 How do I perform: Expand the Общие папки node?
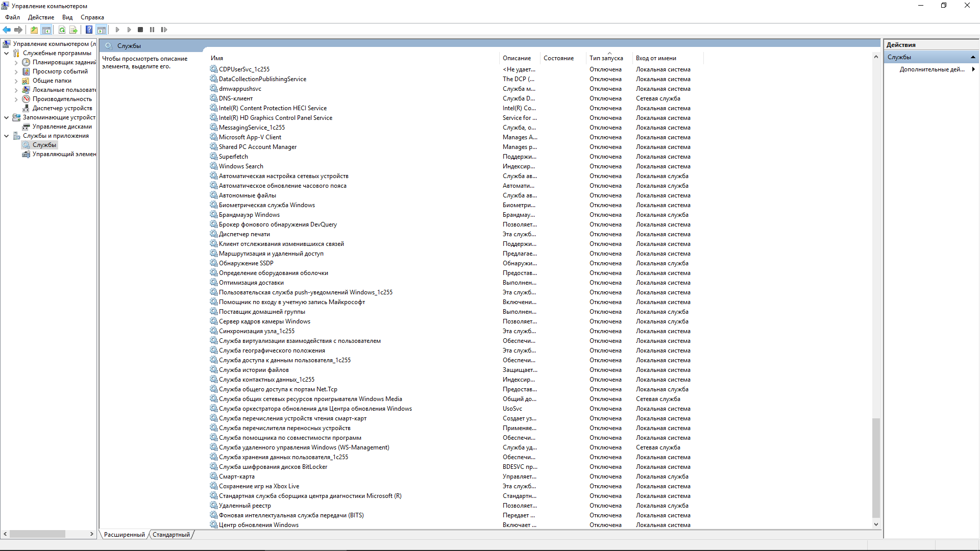click(16, 81)
